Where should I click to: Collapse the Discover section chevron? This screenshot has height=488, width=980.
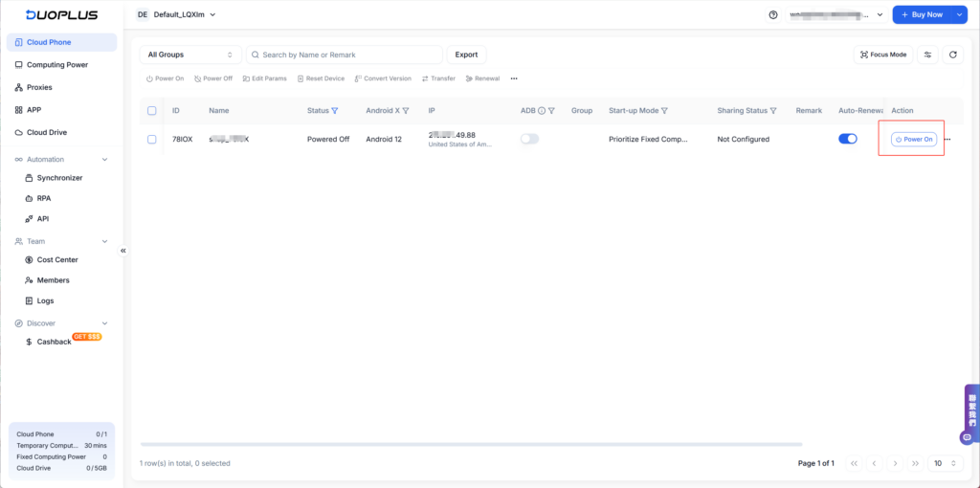pos(105,323)
